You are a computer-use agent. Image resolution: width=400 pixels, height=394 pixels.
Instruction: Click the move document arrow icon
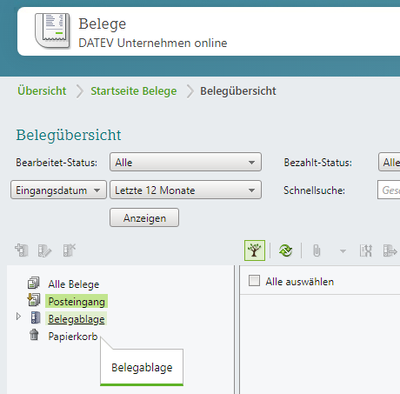390,251
